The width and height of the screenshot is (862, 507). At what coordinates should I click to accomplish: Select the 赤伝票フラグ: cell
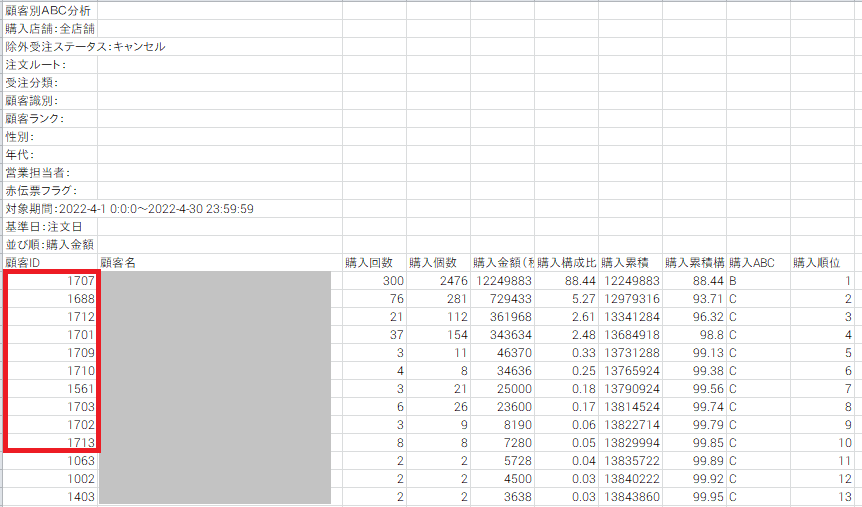(x=50, y=191)
